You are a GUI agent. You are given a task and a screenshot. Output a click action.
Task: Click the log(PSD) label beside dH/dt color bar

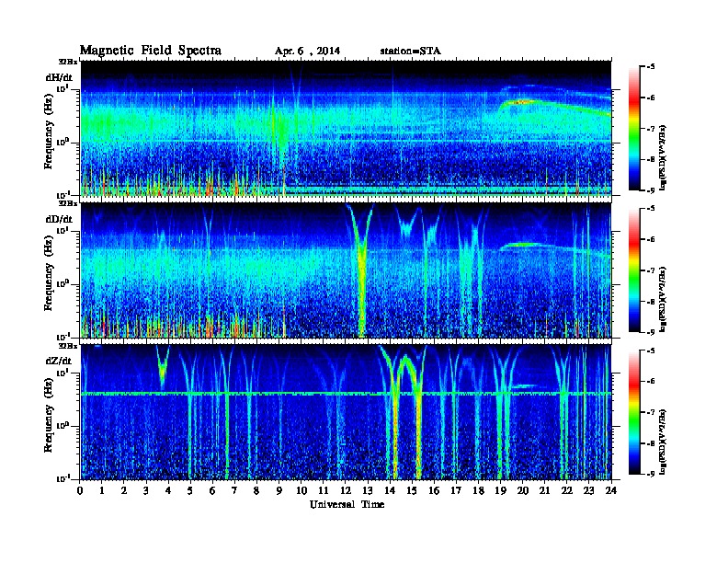663,157
